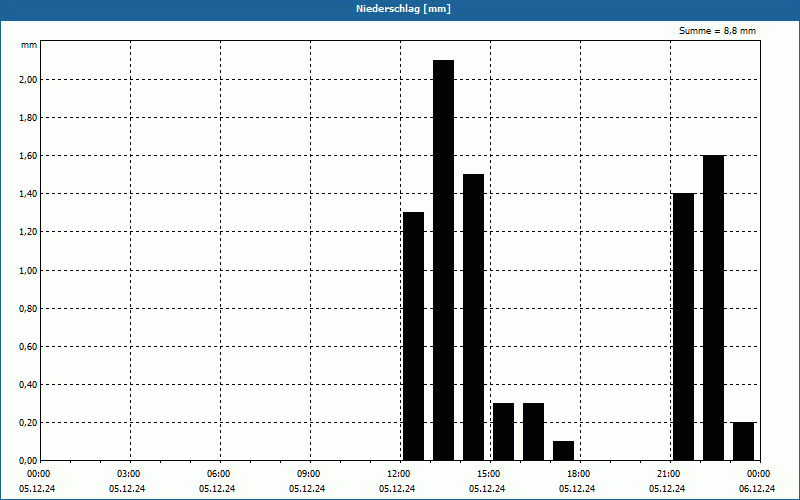800x500 pixels.
Task: Click the 03:00 x-axis time label
Action: [131, 474]
